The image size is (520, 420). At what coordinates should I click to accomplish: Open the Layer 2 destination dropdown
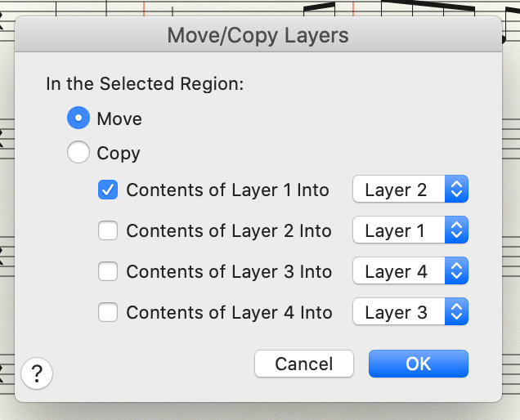click(x=410, y=189)
